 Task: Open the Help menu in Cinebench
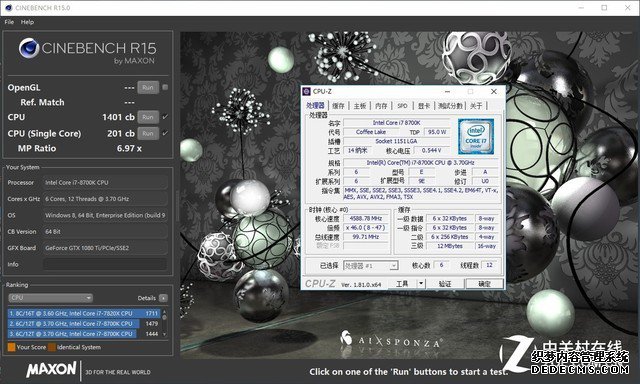pos(27,22)
